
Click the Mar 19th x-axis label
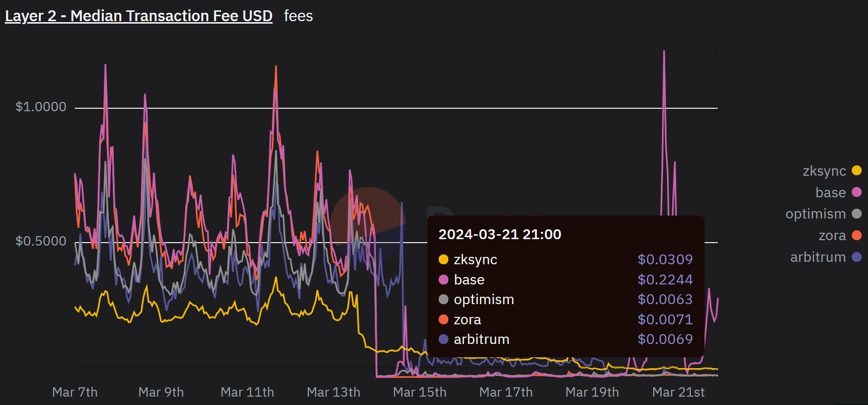[x=592, y=392]
